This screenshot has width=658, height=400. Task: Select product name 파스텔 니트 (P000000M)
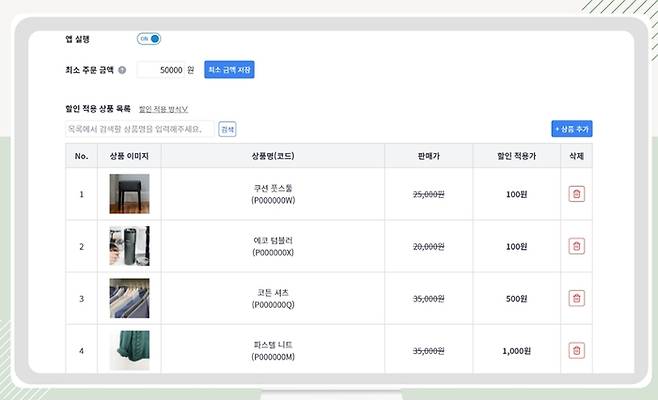click(273, 350)
